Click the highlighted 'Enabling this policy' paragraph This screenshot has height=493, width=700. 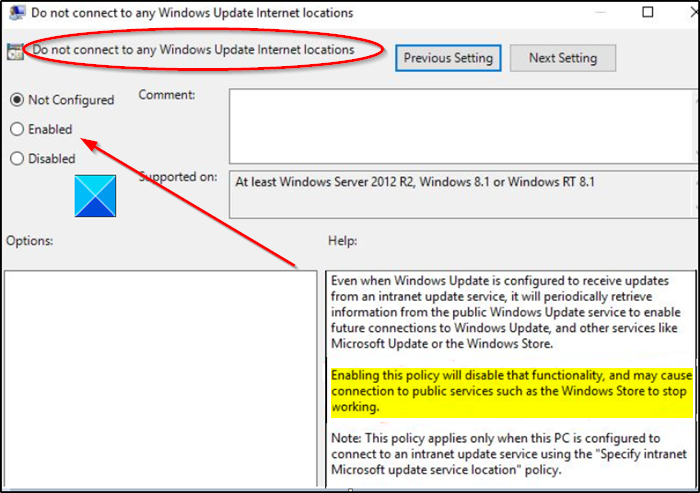[x=511, y=391]
